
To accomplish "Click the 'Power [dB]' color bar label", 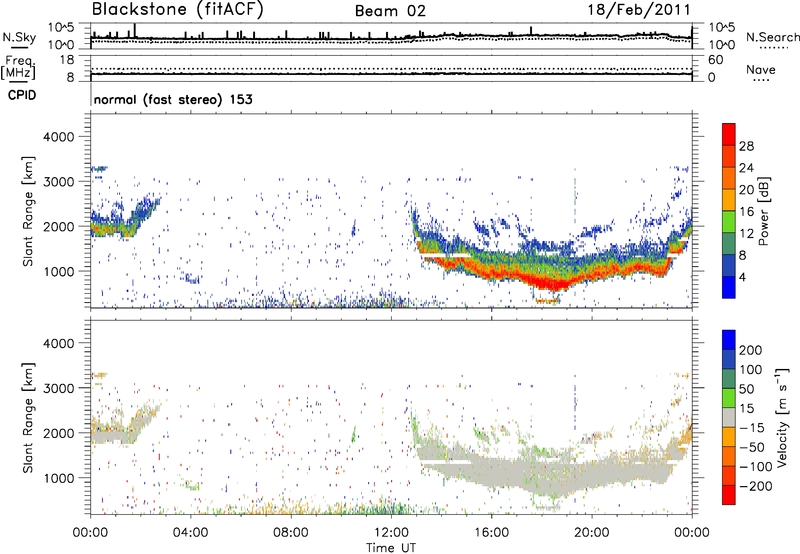I will tap(763, 211).
